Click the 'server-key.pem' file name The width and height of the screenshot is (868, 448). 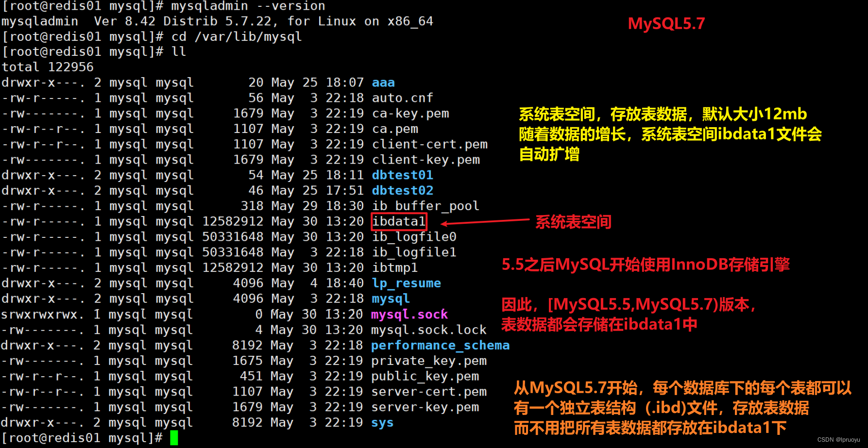pos(425,407)
